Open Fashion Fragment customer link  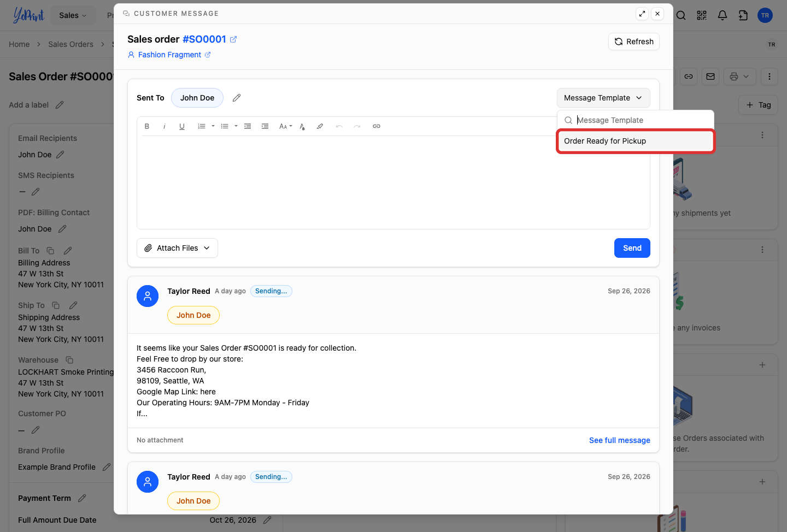click(169, 55)
